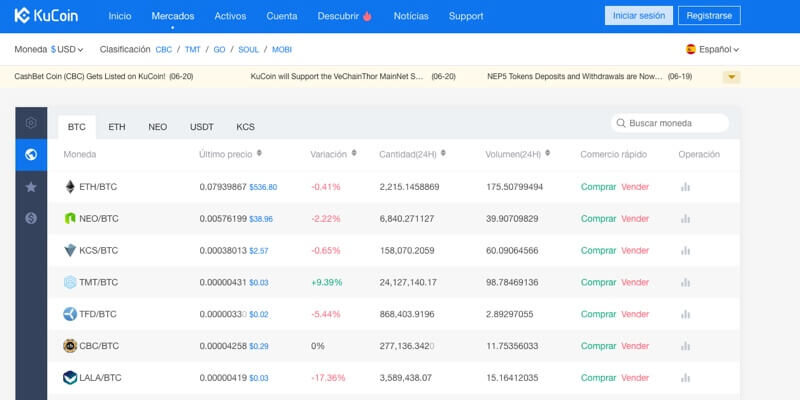Screen dimensions: 800x400
Task: Click the KuCoin logo
Action: click(x=46, y=16)
